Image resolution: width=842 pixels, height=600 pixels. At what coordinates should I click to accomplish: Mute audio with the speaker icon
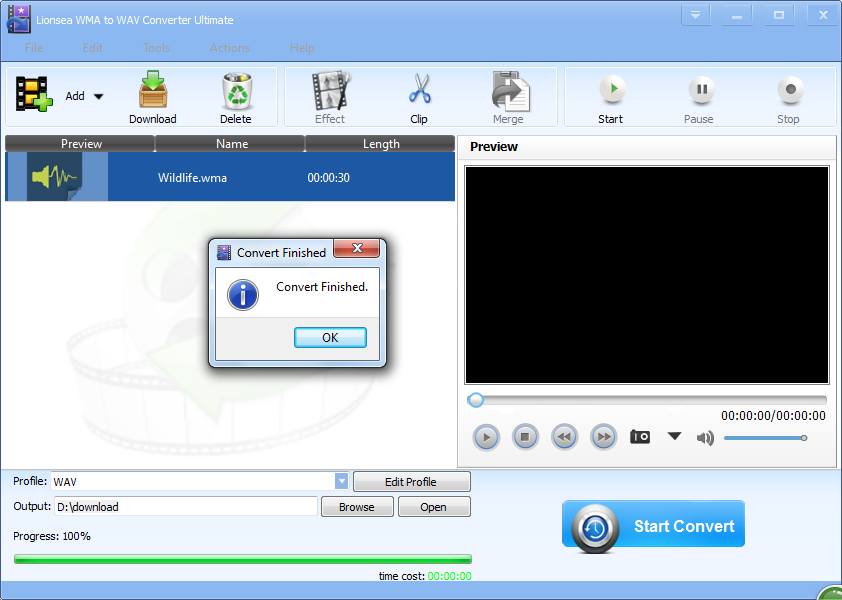[705, 437]
